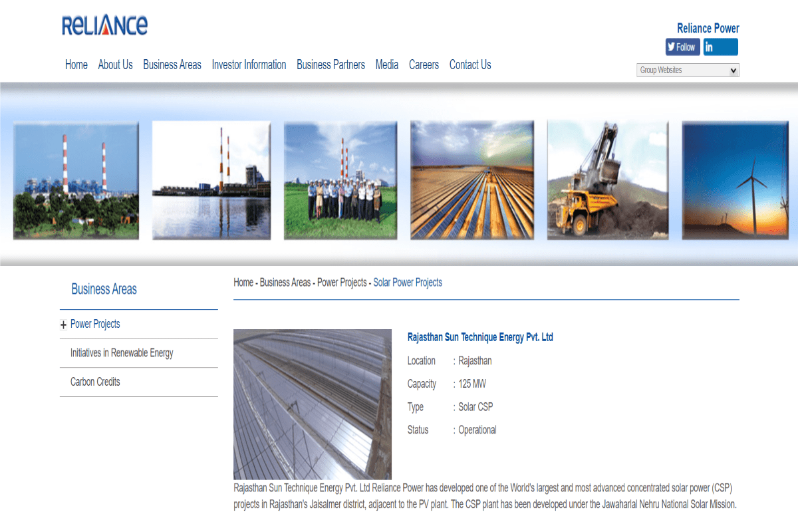Click the group of people banner photo
Image resolution: width=798 pixels, height=532 pixels.
[x=340, y=180]
